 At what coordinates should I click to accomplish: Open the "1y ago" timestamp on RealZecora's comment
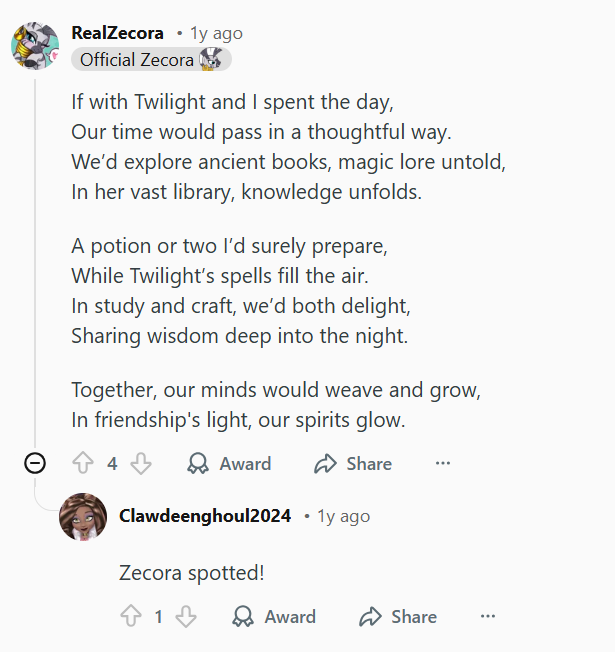coord(216,33)
